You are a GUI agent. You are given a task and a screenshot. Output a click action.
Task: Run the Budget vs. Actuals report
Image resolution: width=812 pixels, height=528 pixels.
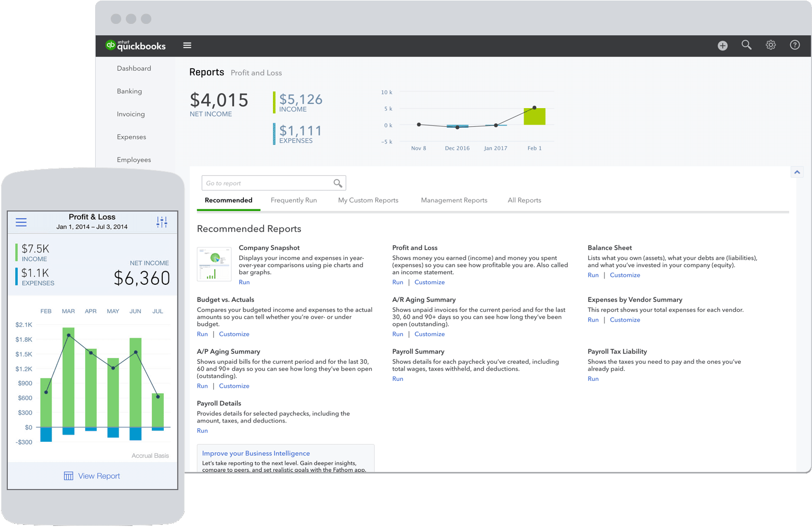tap(202, 334)
